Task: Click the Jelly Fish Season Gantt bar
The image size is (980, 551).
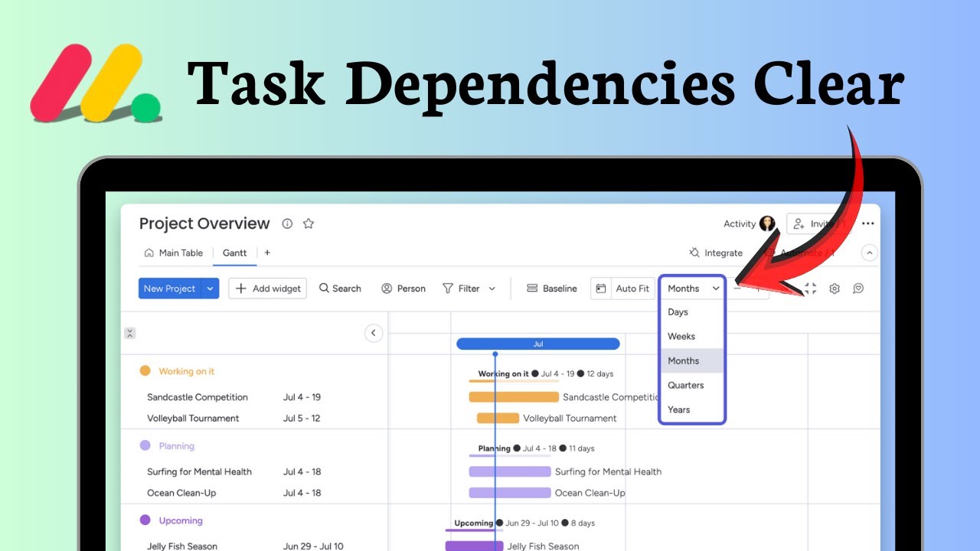Action: tap(475, 546)
